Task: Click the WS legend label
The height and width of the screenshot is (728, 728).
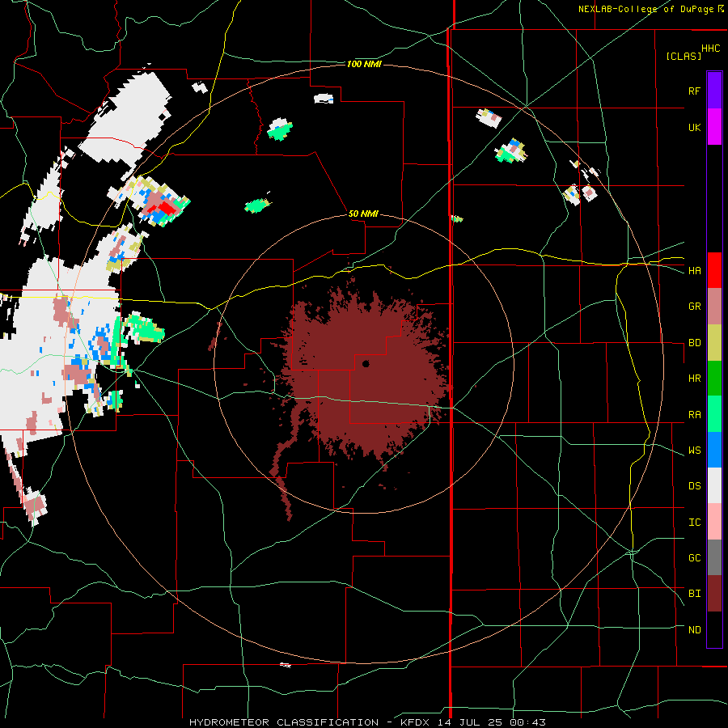Action: (x=694, y=451)
